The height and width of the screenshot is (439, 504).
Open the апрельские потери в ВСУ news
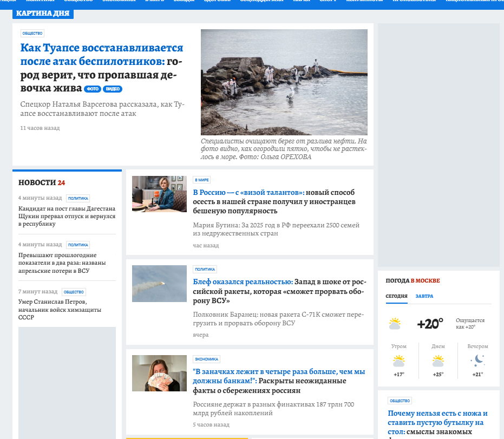click(x=62, y=263)
